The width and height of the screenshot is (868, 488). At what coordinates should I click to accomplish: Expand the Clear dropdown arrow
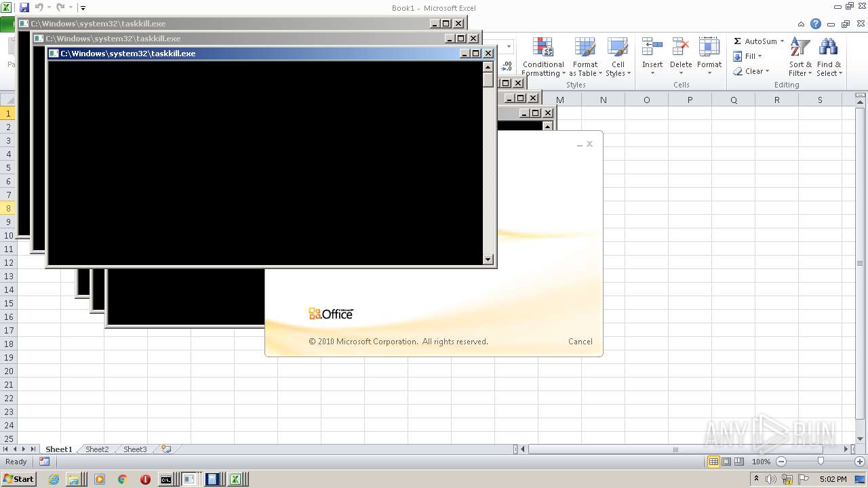point(767,71)
